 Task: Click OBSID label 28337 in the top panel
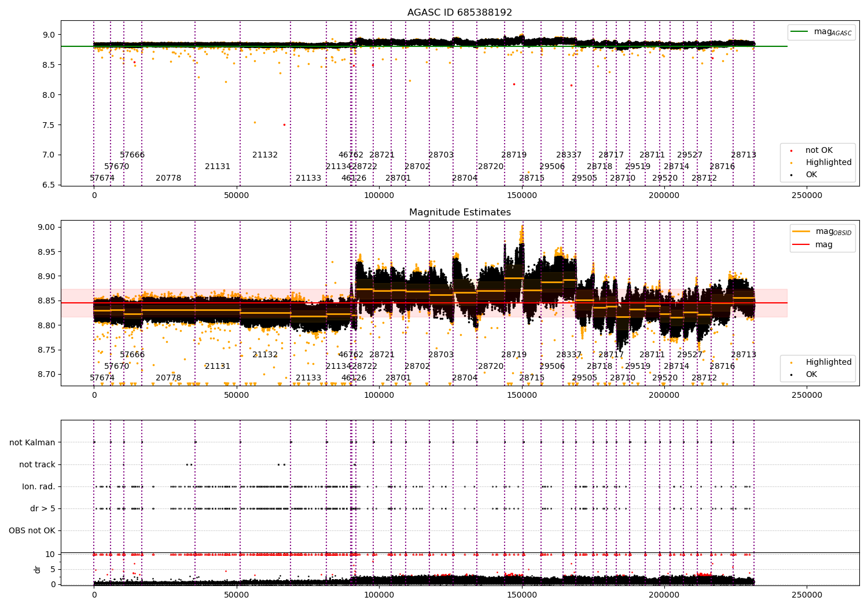[569, 155]
